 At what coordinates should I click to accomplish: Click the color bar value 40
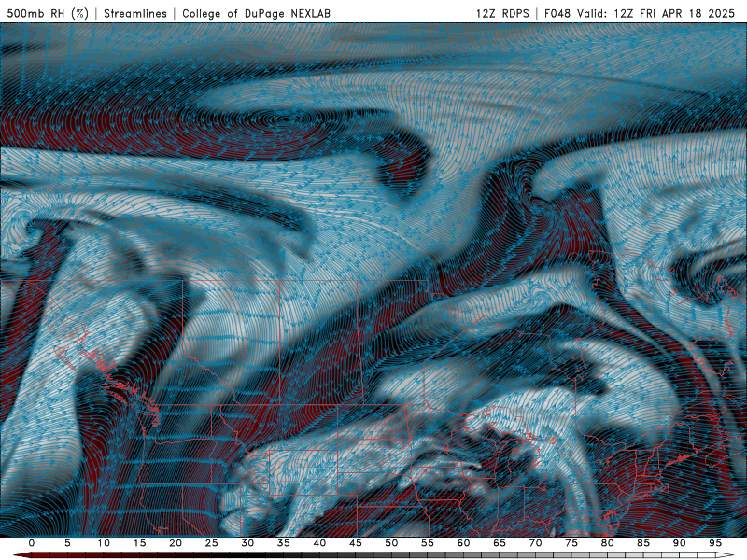coord(319,543)
